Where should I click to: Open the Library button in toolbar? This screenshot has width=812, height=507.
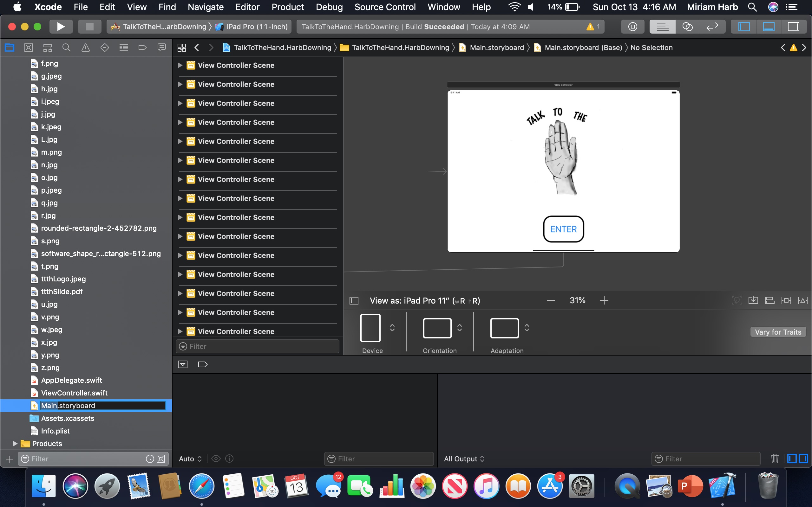632,27
